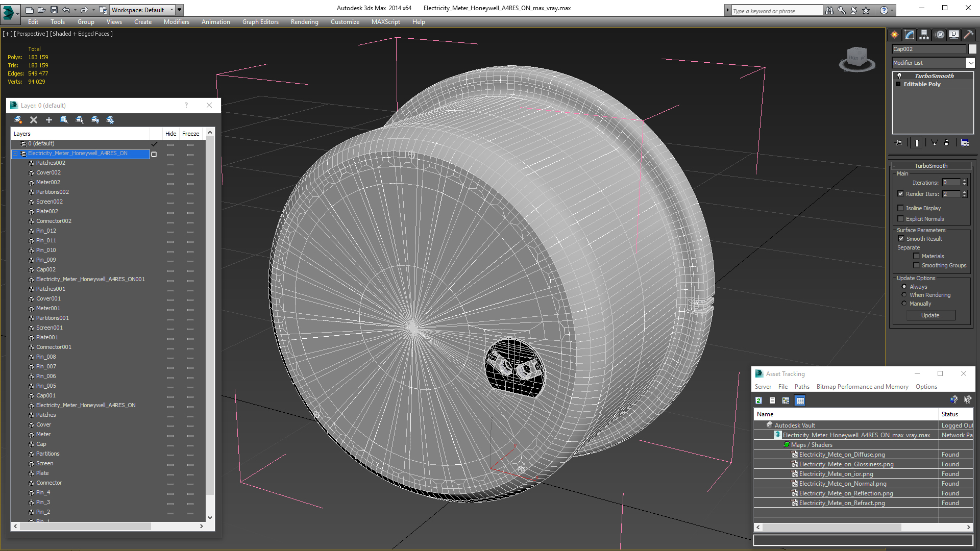
Task: Open Bitmap Performance and Memory menu
Action: click(862, 387)
